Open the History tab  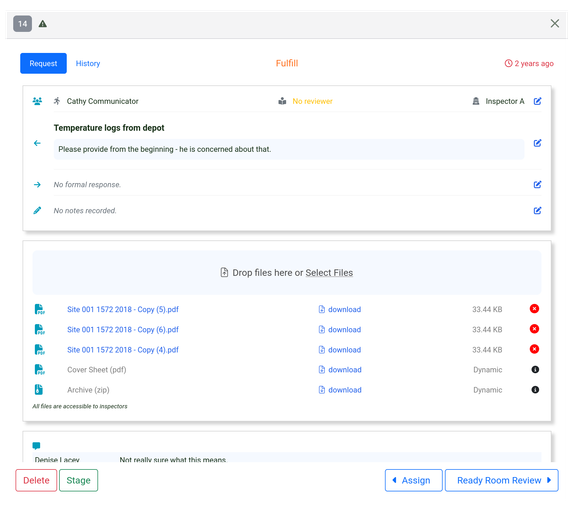pyautogui.click(x=88, y=63)
